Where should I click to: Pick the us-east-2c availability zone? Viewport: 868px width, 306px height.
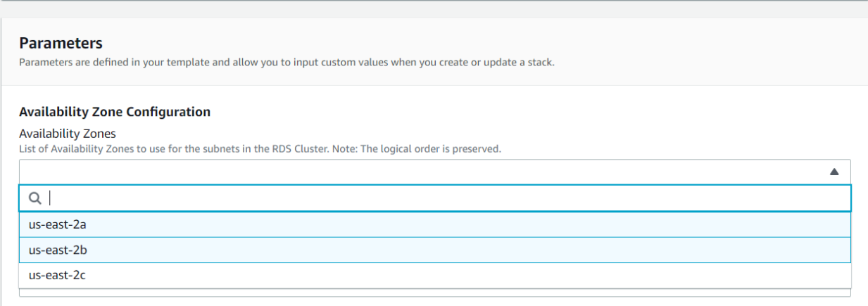(435, 275)
